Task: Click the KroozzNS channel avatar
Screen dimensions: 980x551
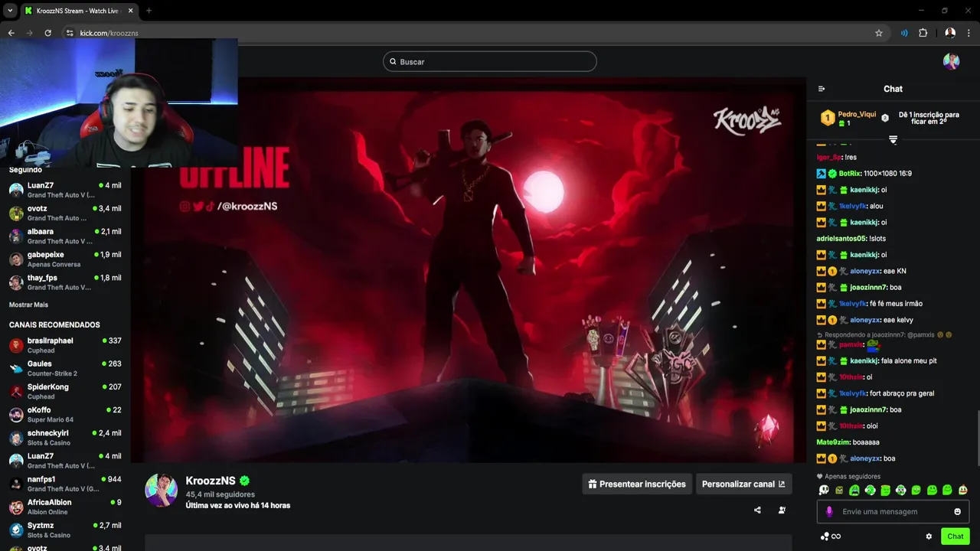Action: [162, 490]
